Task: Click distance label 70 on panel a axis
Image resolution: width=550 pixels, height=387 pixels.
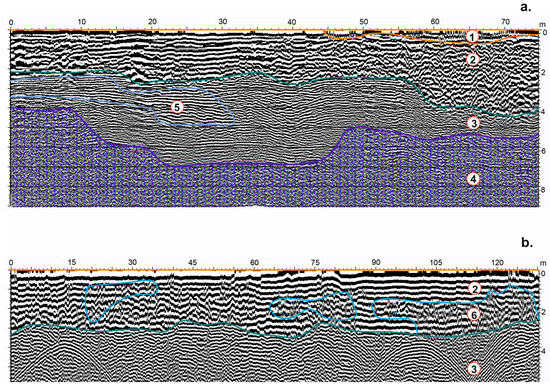Action: pyautogui.click(x=505, y=22)
